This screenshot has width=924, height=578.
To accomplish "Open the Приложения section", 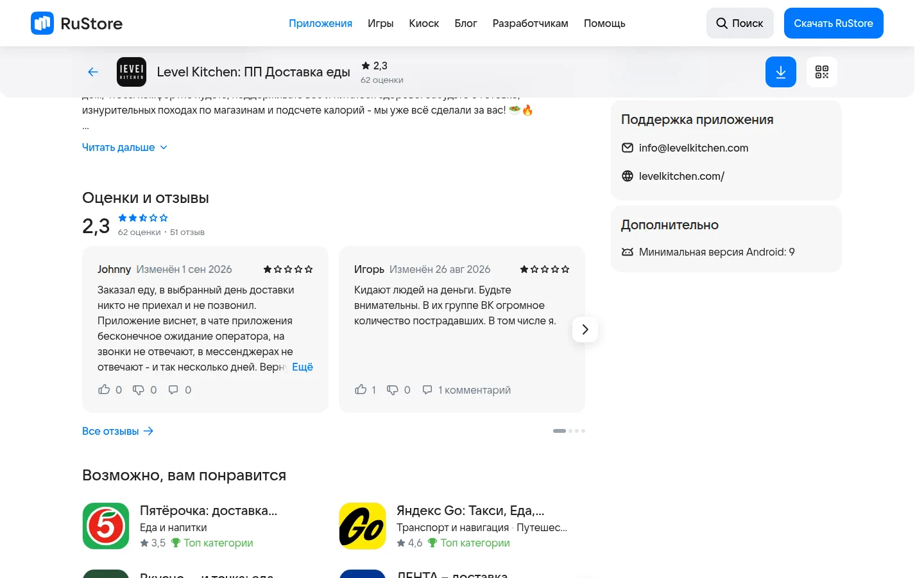I will pyautogui.click(x=320, y=23).
